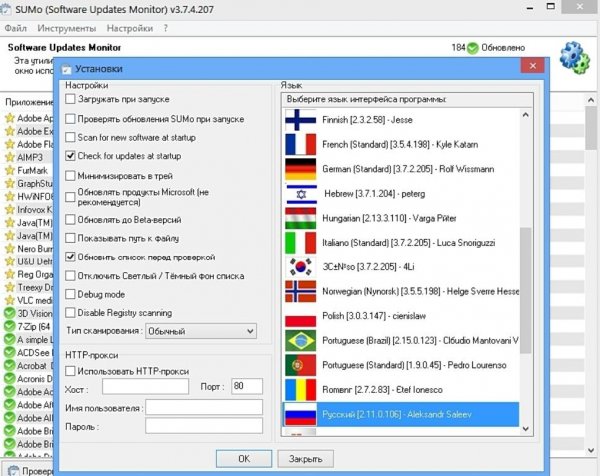Screen dimensions: 600x476
Task: Click green check icon beside 3D Vision row
Action: tap(9, 313)
